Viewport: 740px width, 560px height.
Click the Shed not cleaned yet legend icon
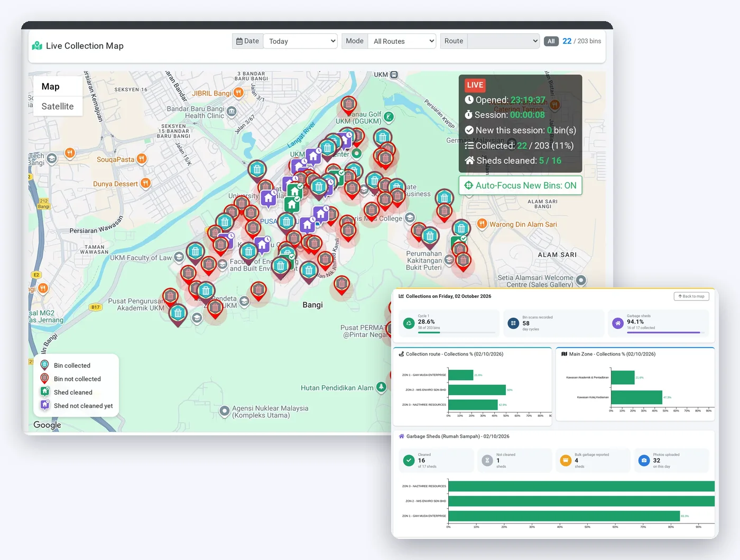click(x=45, y=405)
